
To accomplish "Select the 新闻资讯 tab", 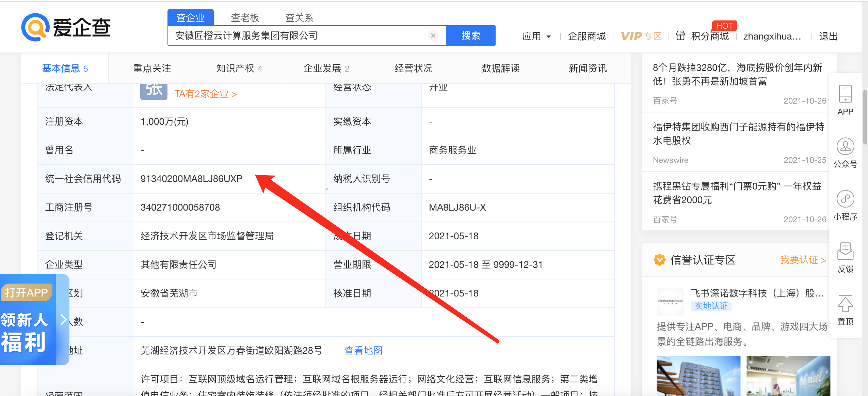I will point(588,68).
